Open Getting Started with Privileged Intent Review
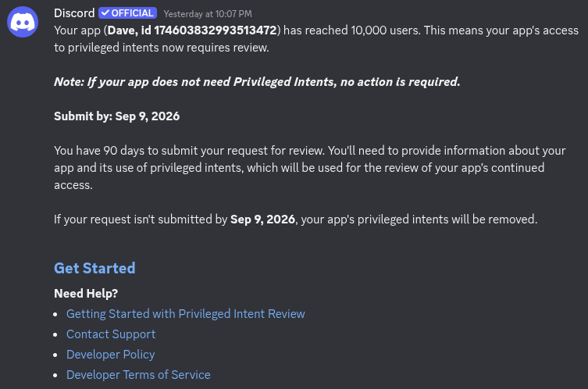Image resolution: width=588 pixels, height=389 pixels. [186, 313]
